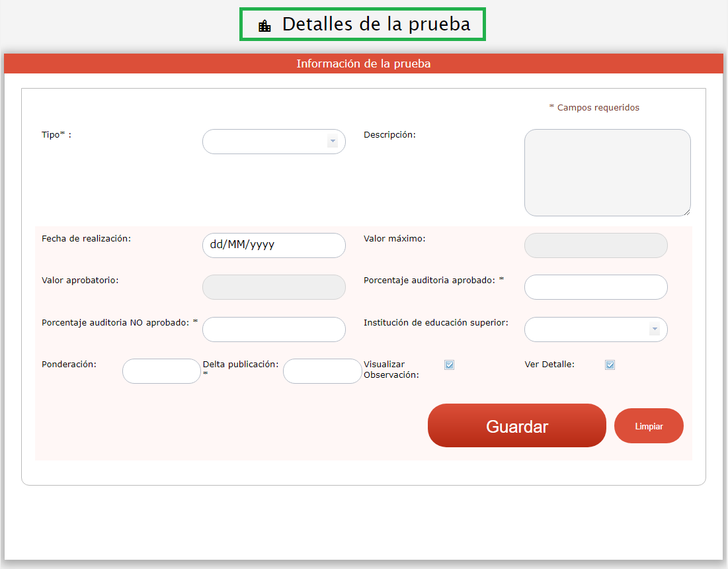The height and width of the screenshot is (569, 728).
Task: Click the resize handle of Descripción textarea
Action: (x=687, y=212)
